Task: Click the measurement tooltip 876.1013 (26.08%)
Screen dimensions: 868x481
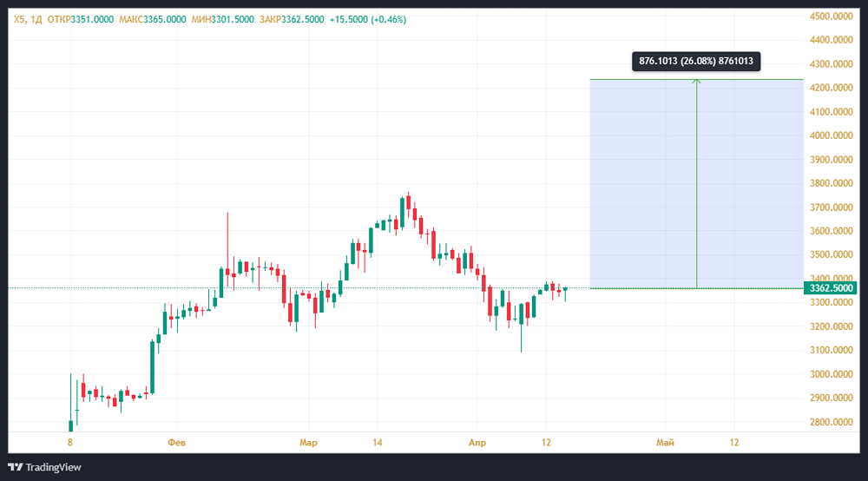Action: [696, 62]
